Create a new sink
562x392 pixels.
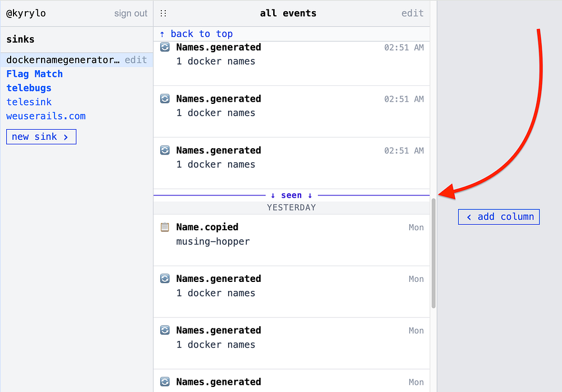click(41, 137)
